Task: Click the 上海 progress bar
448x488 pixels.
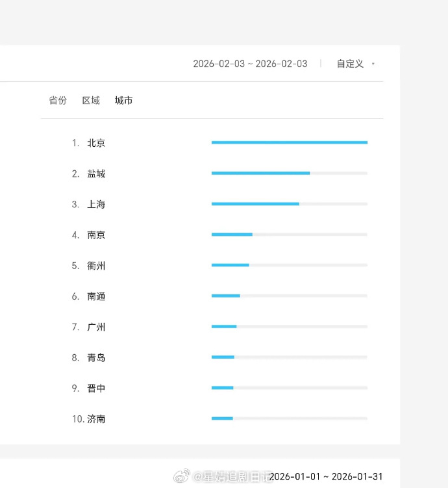Action: click(x=289, y=204)
